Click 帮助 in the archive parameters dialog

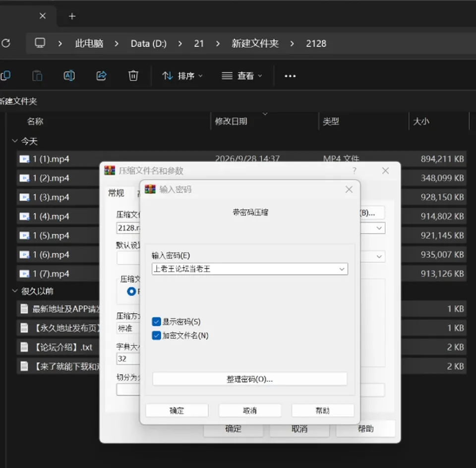[x=365, y=428]
